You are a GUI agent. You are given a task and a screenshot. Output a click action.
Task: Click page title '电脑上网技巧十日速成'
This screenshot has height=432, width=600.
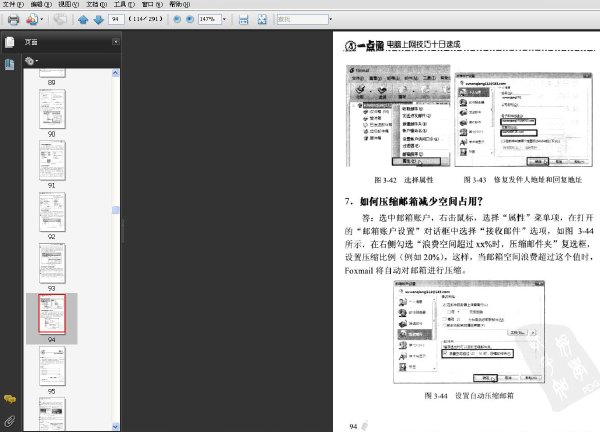[424, 44]
